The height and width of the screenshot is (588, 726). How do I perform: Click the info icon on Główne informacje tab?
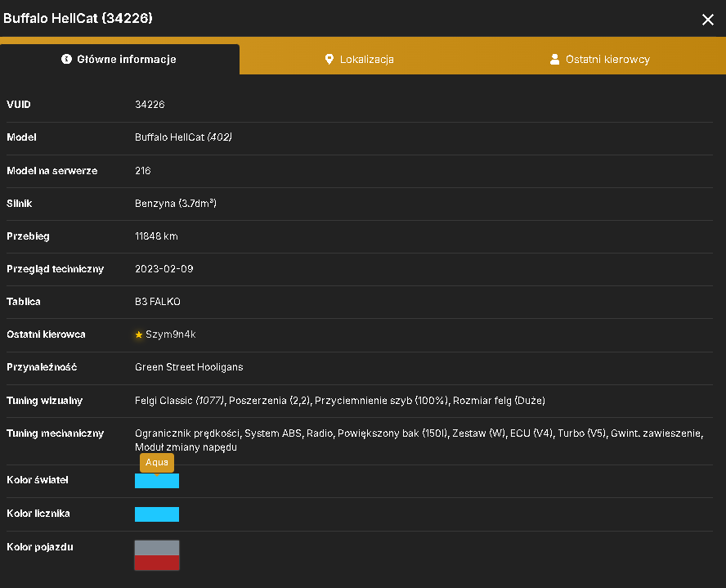click(x=67, y=59)
